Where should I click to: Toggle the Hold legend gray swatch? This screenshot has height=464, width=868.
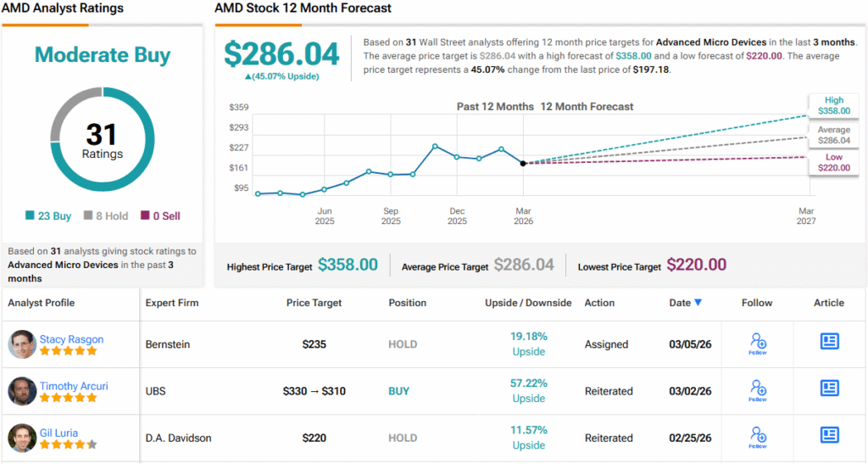pos(88,216)
